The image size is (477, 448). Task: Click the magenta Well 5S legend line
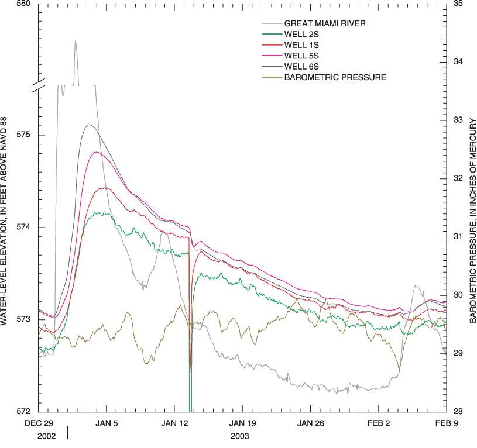coord(270,56)
